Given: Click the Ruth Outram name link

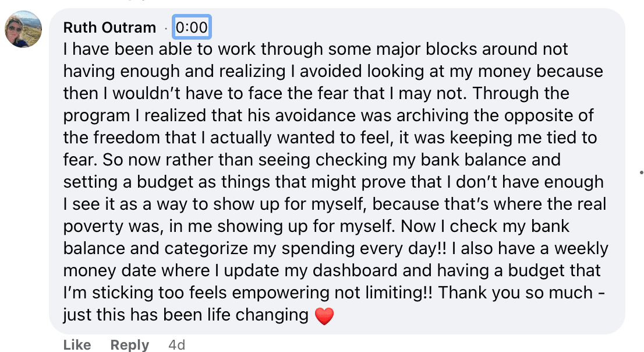Looking at the screenshot, I should click(109, 27).
